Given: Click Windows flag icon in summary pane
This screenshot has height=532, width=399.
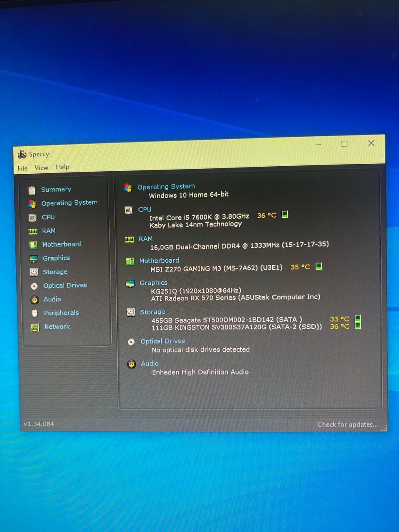Looking at the screenshot, I should click(128, 188).
